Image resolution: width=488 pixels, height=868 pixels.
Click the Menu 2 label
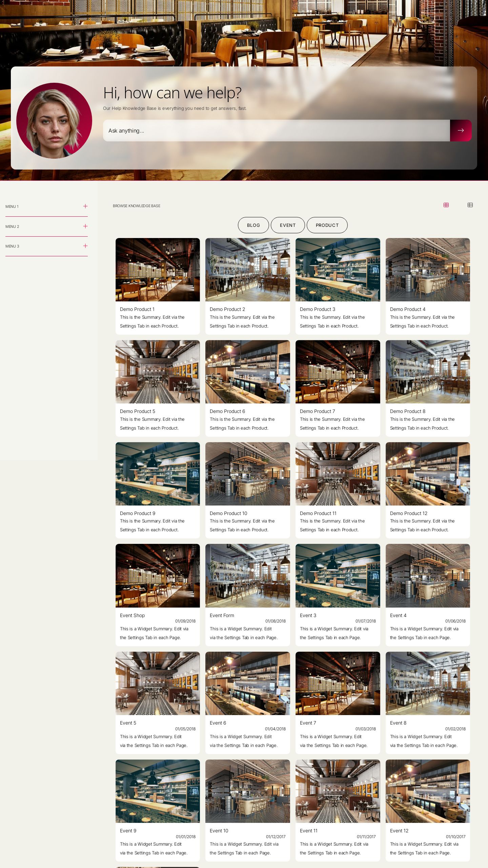12,226
